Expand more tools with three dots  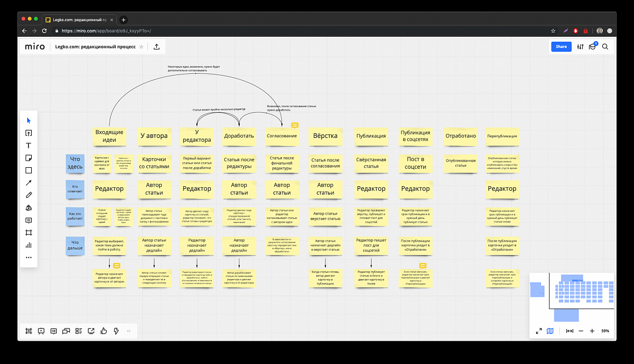click(x=29, y=257)
